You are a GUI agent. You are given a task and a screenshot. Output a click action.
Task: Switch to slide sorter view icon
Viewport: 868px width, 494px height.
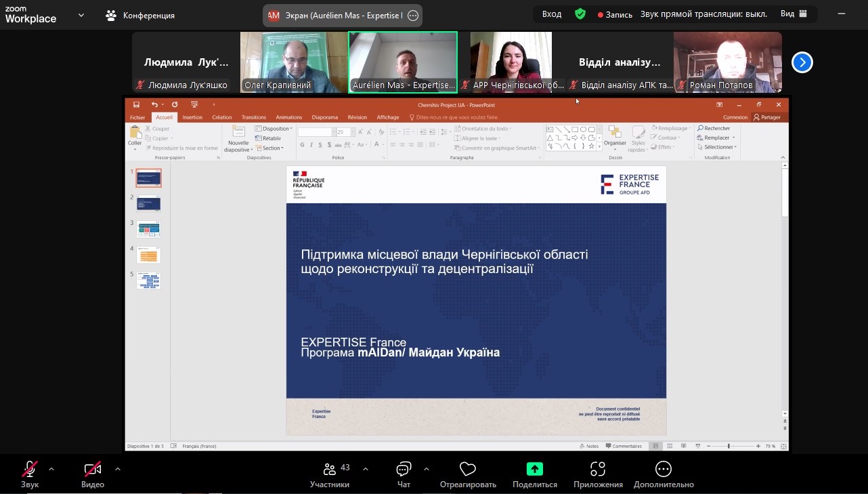(x=668, y=446)
